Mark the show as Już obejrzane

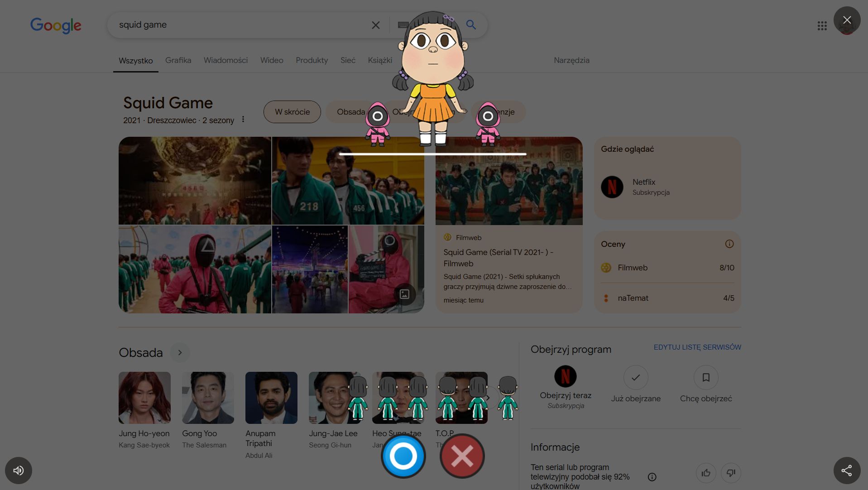click(x=636, y=377)
